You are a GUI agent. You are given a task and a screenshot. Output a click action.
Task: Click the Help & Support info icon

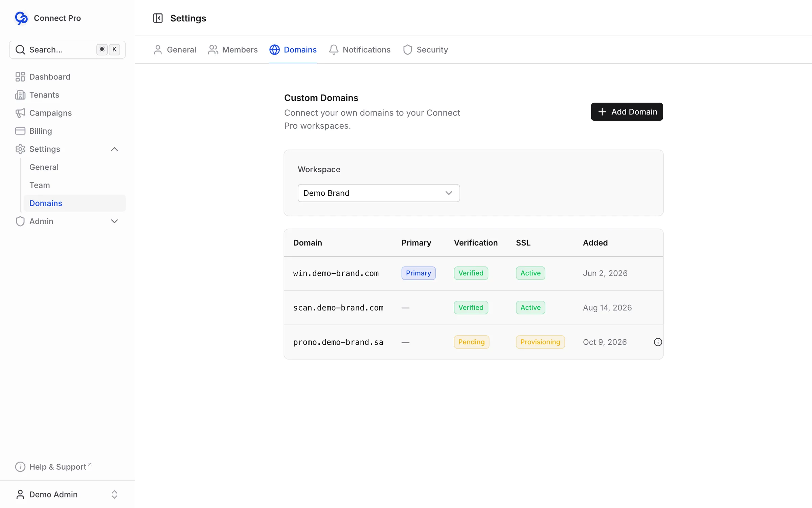click(20, 467)
